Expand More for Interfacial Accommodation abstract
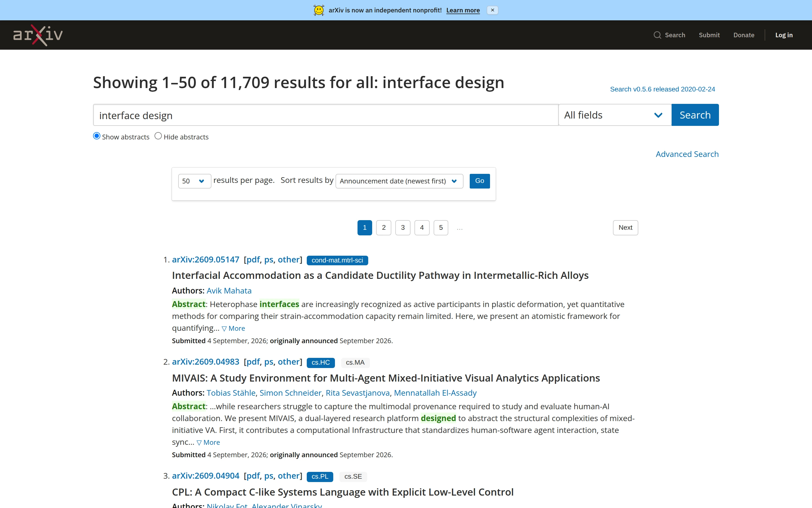812x508 pixels. (x=233, y=329)
